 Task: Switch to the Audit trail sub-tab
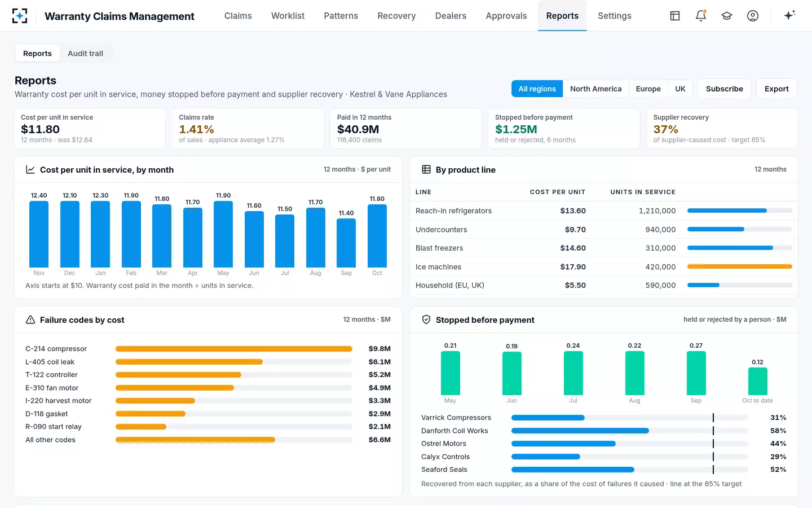[x=85, y=54]
